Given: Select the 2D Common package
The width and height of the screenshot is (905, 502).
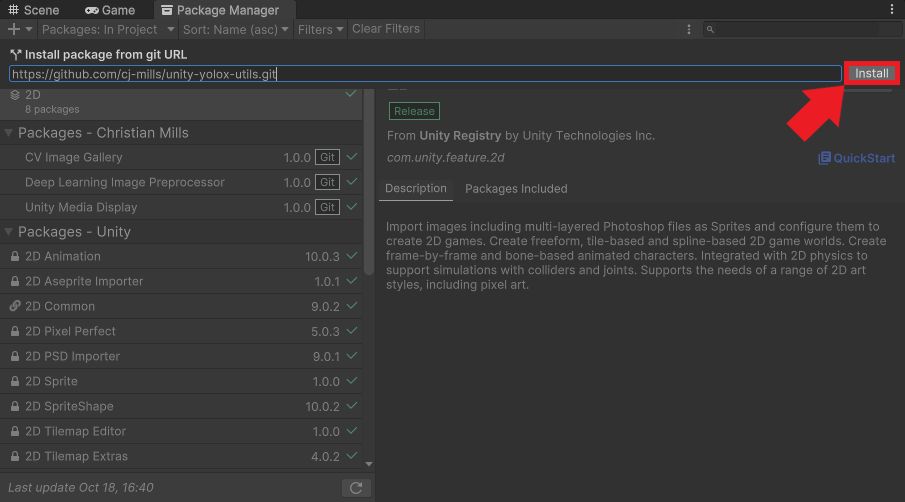Looking at the screenshot, I should click(181, 306).
